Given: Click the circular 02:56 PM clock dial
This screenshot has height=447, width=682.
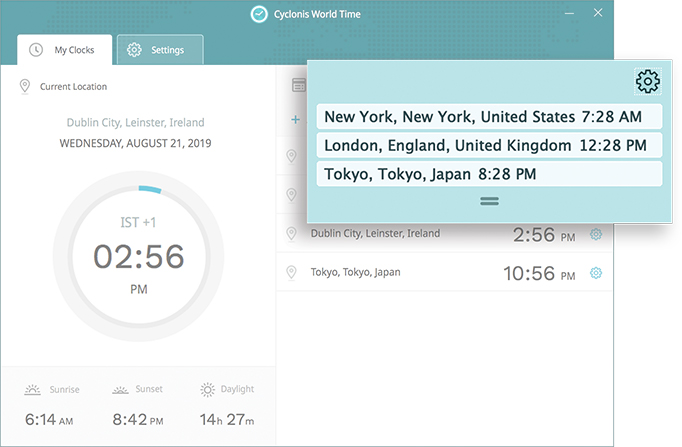Looking at the screenshot, I should (x=138, y=257).
